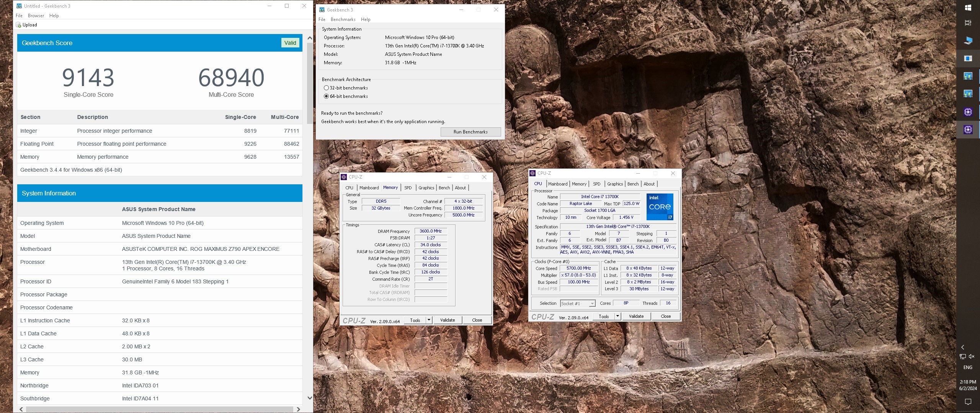Show hidden tray icons with the chevron

(x=963, y=347)
